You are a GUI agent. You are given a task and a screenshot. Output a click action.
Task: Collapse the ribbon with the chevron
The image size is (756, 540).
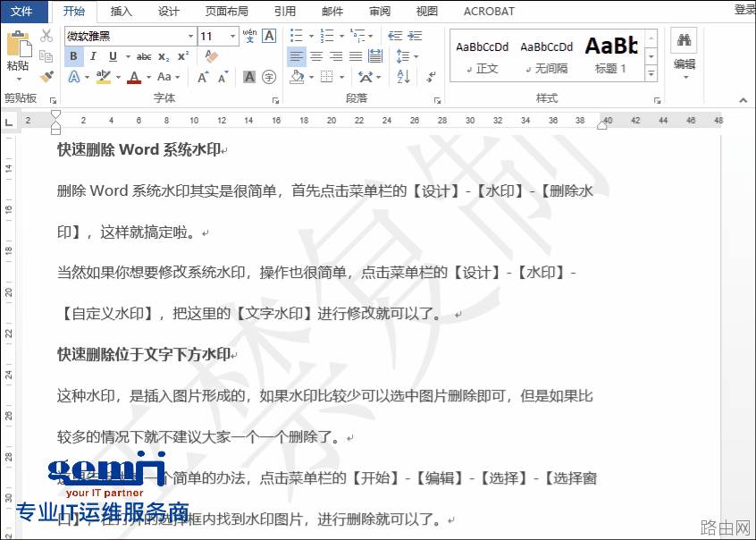(x=743, y=100)
